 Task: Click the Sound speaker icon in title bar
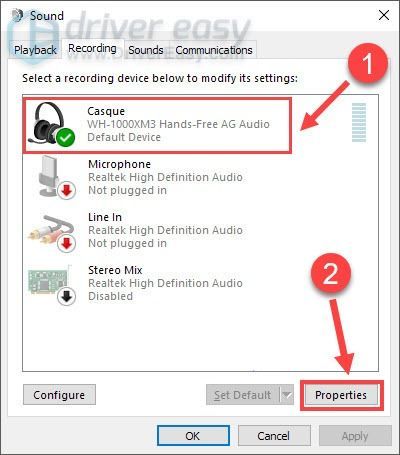[17, 15]
